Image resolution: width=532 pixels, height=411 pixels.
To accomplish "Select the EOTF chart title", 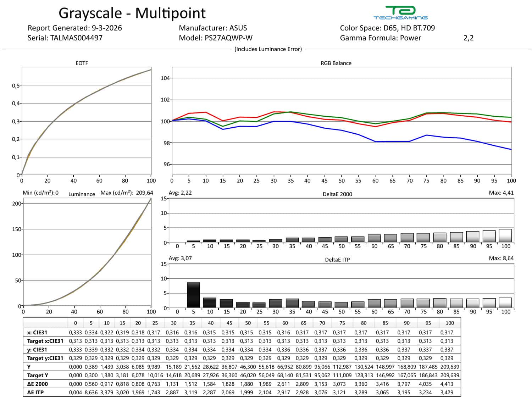I will [82, 63].
